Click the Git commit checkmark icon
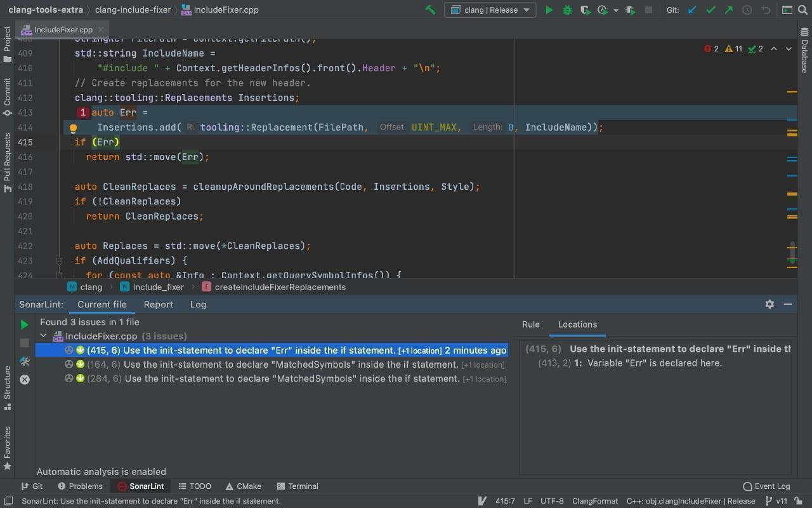This screenshot has height=508, width=812. tap(710, 10)
